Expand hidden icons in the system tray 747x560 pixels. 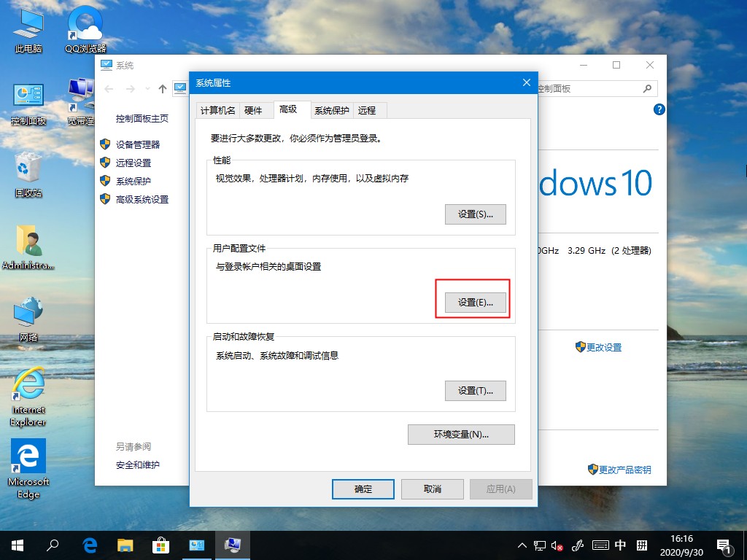click(x=522, y=545)
